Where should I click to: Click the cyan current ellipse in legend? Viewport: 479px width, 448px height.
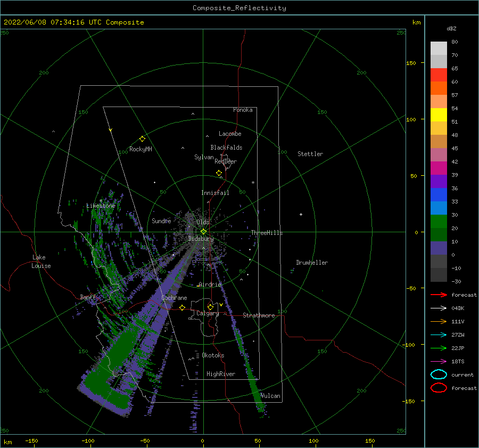click(439, 374)
